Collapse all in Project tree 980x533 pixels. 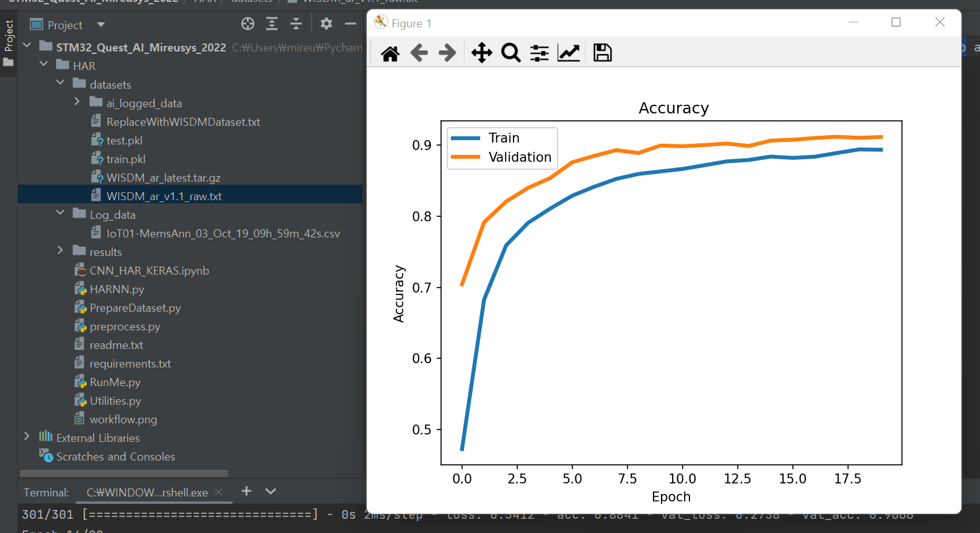296,24
